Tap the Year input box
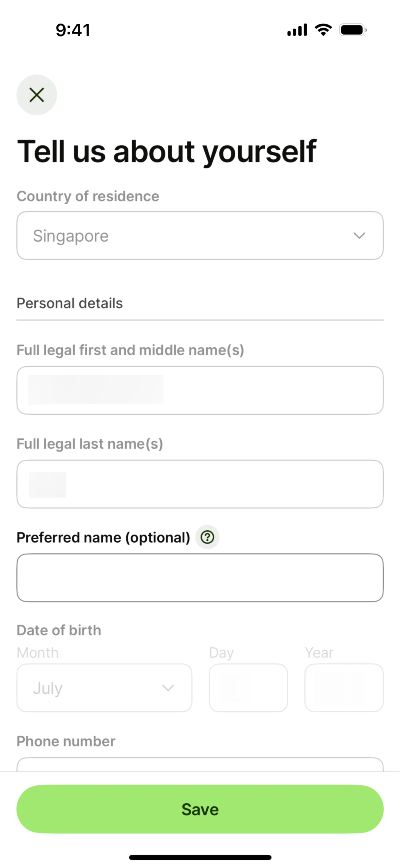 tap(344, 688)
